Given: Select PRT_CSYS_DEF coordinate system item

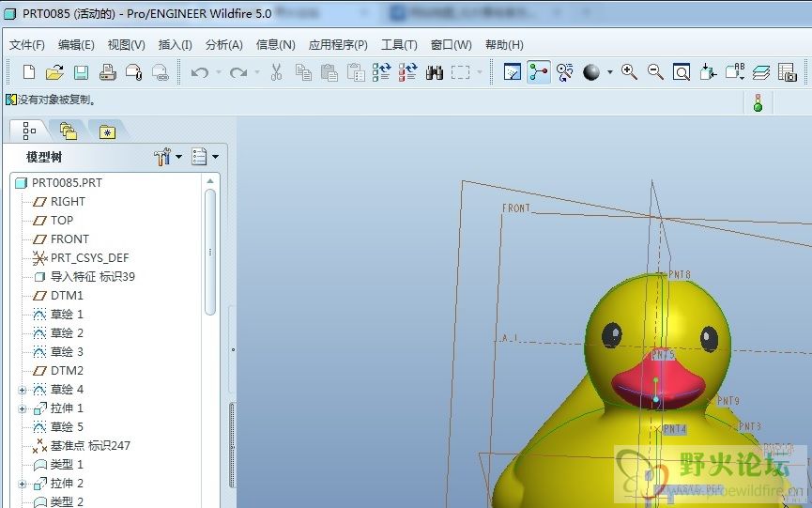Looking at the screenshot, I should (89, 258).
